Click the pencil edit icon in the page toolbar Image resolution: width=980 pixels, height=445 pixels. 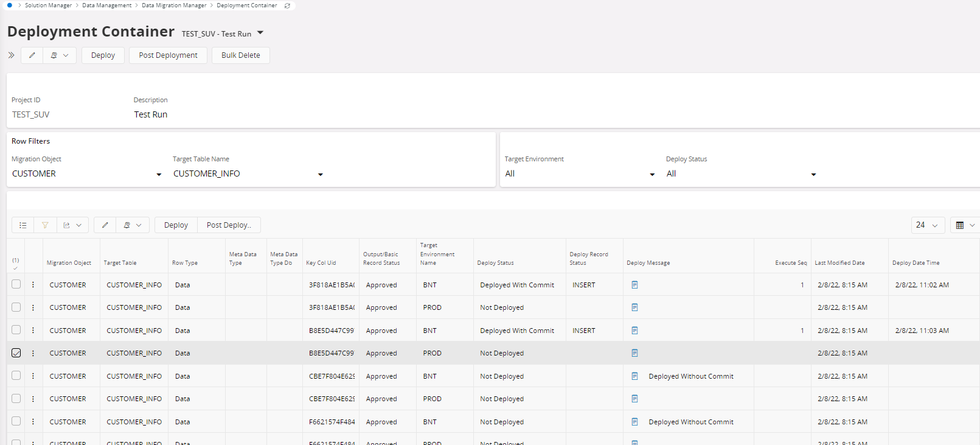coord(32,55)
